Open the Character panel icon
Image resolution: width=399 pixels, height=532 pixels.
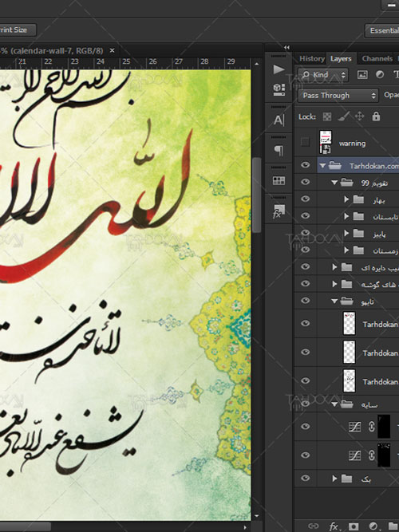pyautogui.click(x=279, y=120)
